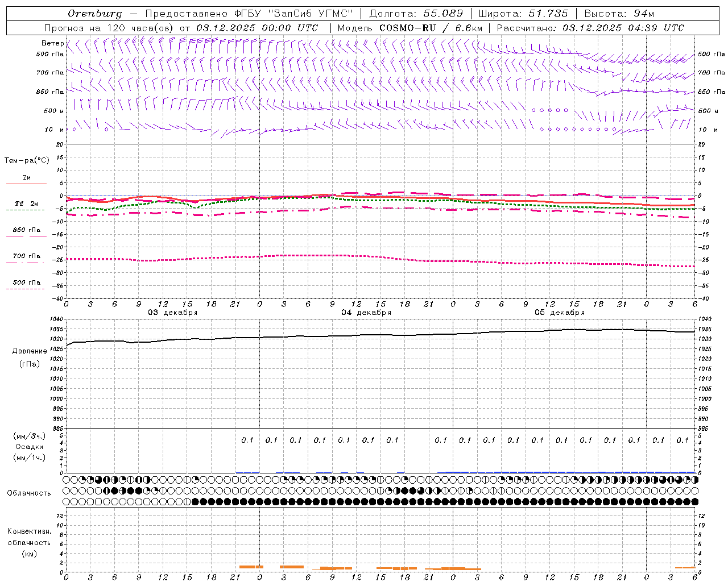
Task: Click the Orenburg station title
Action: [94, 14]
